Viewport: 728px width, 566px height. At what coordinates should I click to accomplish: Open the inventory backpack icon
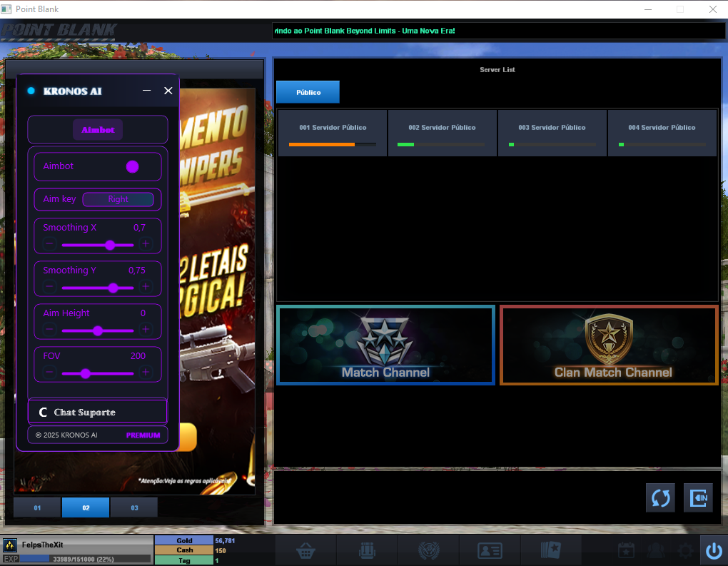367,550
